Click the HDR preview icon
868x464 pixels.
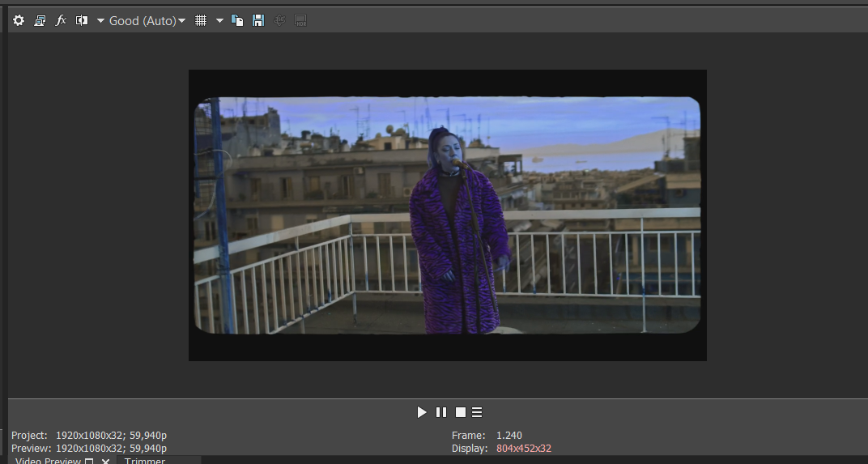click(x=300, y=20)
